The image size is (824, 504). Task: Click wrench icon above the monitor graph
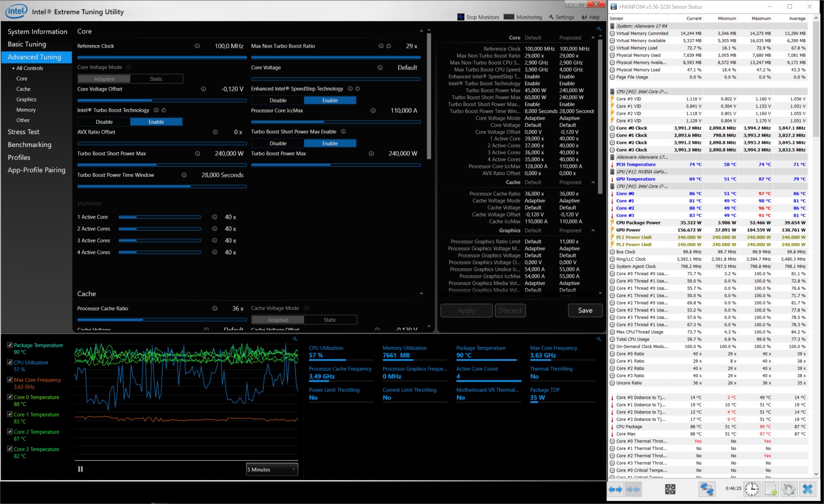tap(295, 339)
